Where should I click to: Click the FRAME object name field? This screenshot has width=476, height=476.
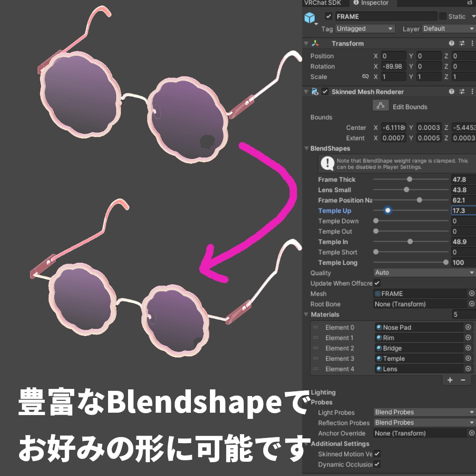pyautogui.click(x=386, y=16)
